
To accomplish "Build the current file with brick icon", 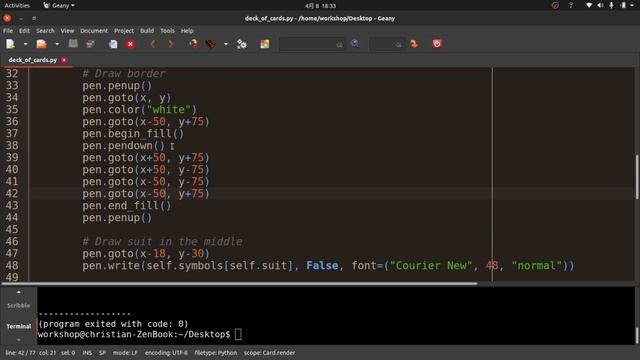I will pyautogui.click(x=211, y=44).
